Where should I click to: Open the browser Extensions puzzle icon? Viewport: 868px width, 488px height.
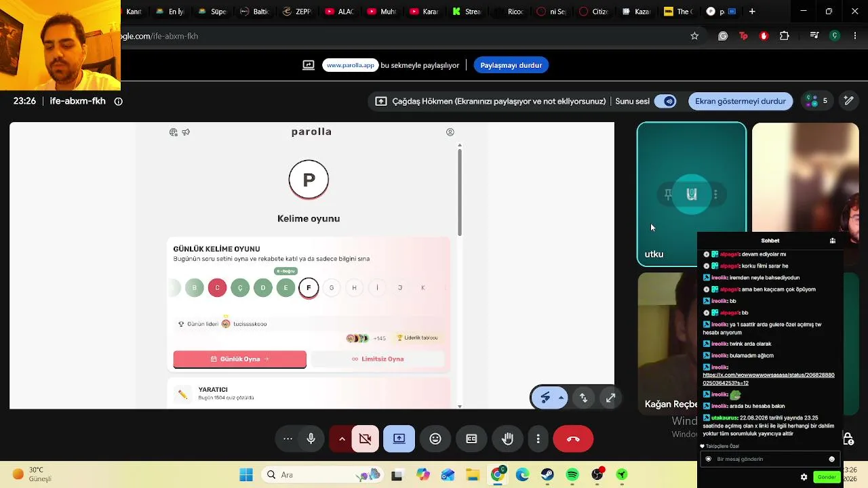(785, 36)
